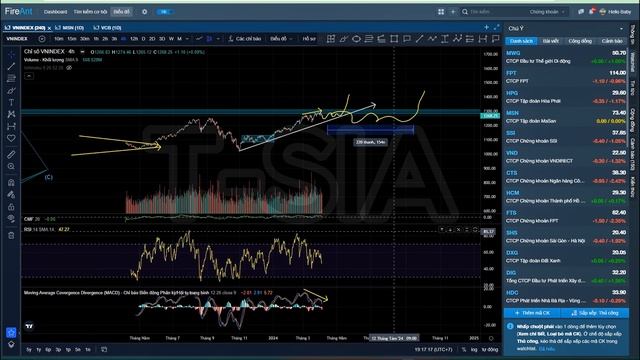Select the trend line drawing tool
Viewport: 640px width, 360px height.
pos(11,66)
